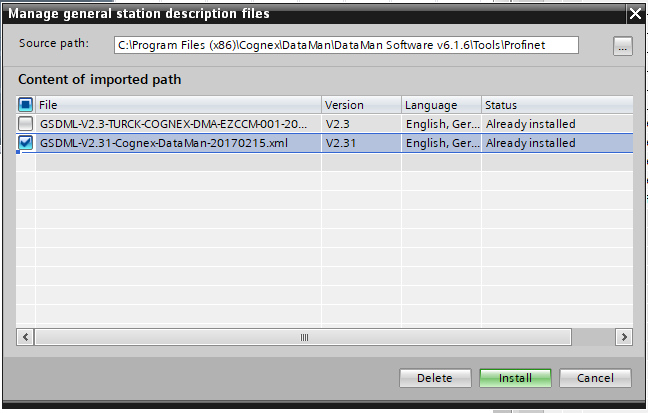
Task: Click the Source path input field
Action: 345,45
